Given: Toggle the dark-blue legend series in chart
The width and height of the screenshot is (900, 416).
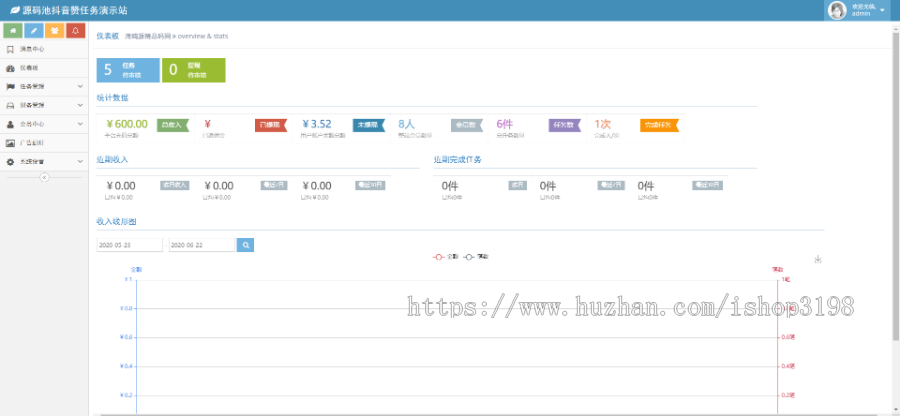Looking at the screenshot, I should tap(476, 257).
